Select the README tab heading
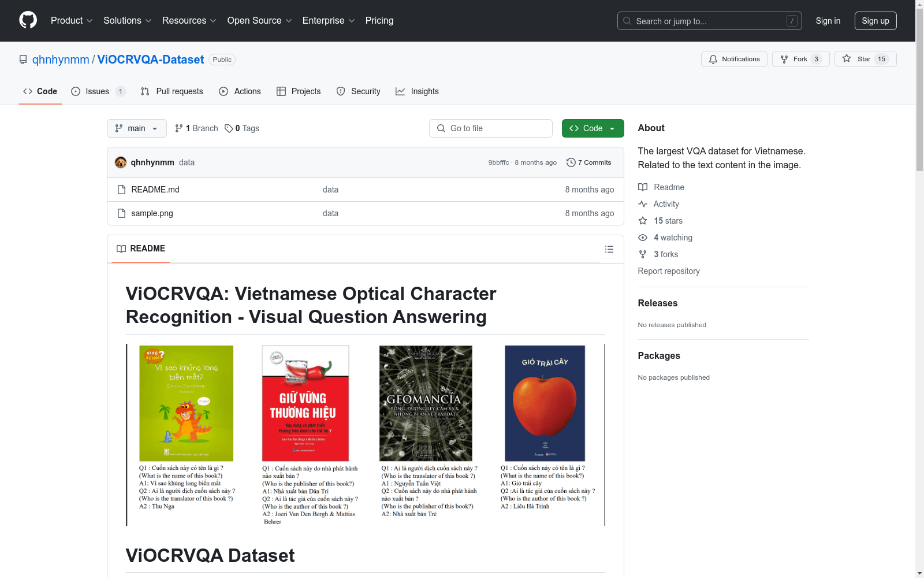This screenshot has width=924, height=578. pyautogui.click(x=141, y=249)
